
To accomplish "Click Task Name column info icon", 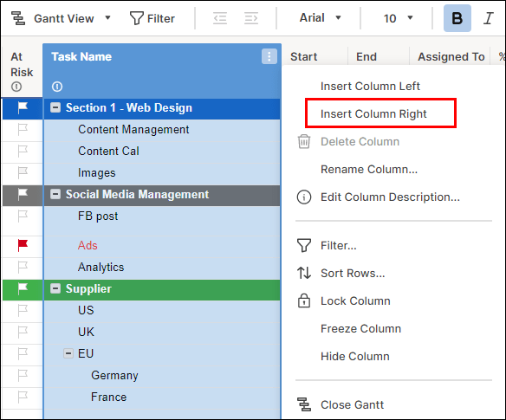I will click(57, 87).
